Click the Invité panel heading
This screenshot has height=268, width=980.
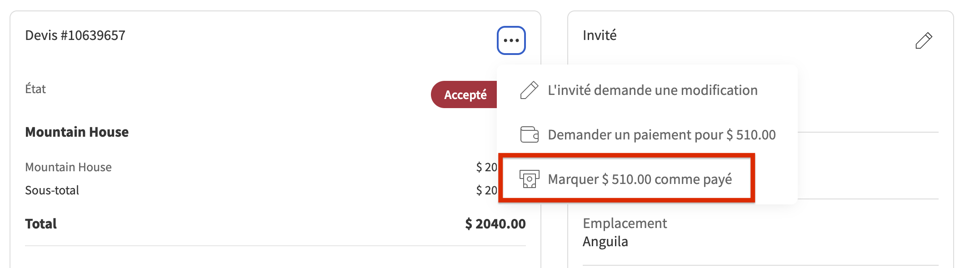pyautogui.click(x=600, y=35)
